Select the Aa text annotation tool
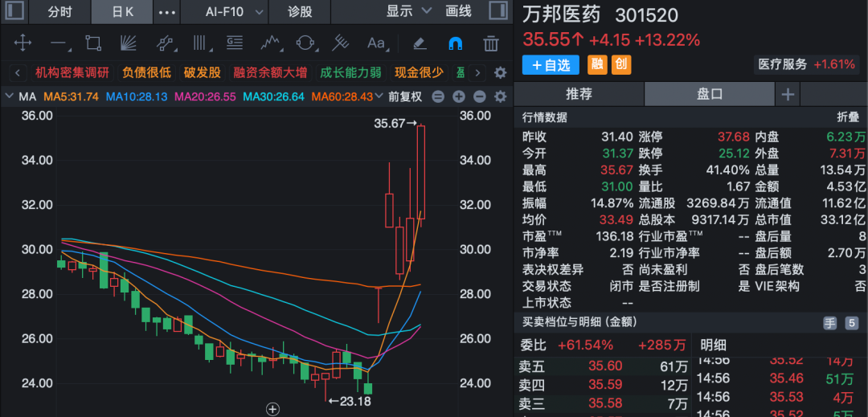 tap(376, 43)
